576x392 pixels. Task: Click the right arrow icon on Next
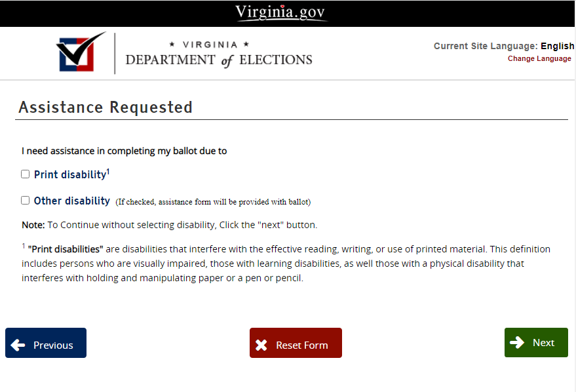point(517,342)
